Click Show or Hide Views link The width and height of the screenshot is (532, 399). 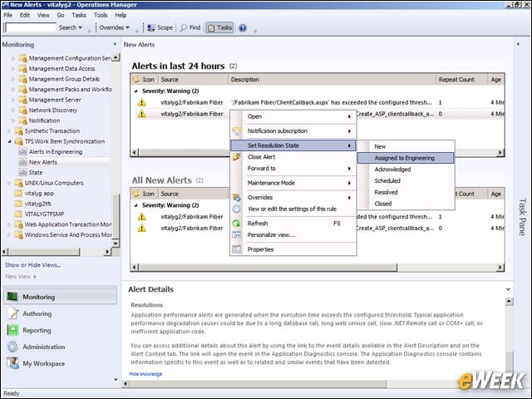click(33, 265)
